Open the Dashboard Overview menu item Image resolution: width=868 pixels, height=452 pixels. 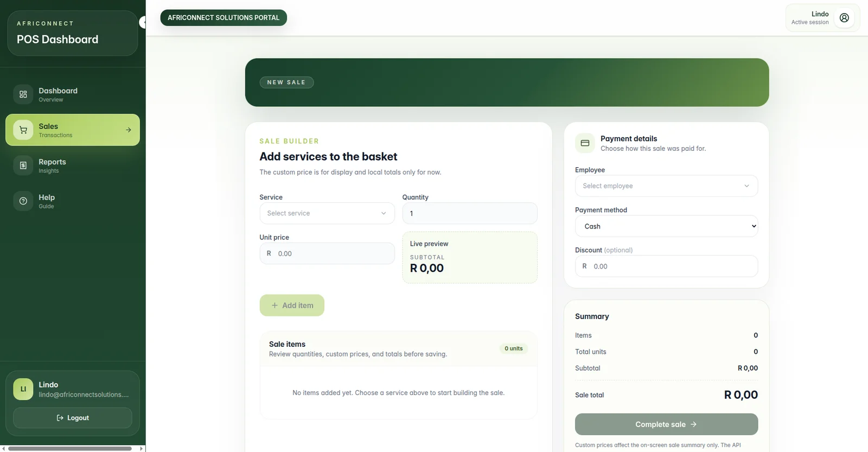(73, 94)
